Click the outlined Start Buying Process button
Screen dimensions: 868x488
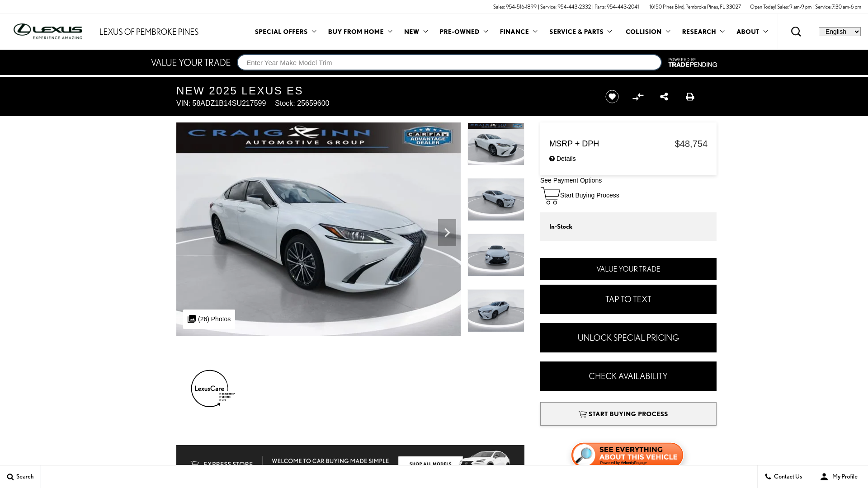coord(628,414)
